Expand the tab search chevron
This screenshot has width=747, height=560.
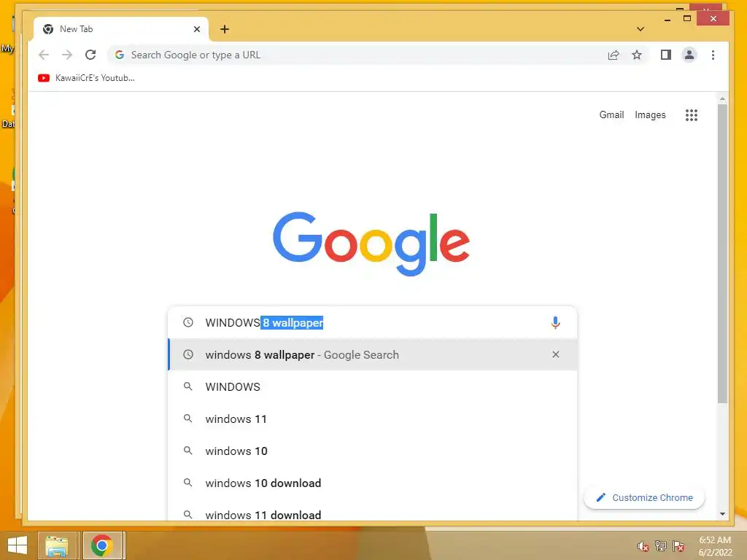pos(640,29)
